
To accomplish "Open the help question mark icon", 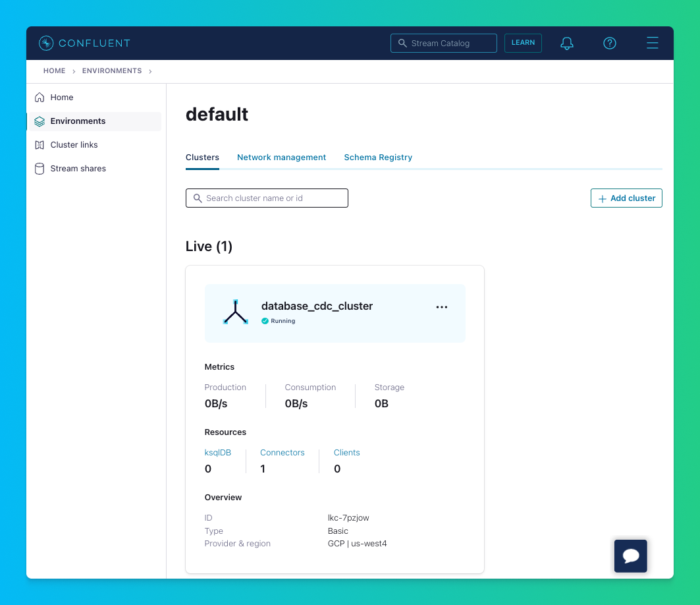I will [x=610, y=43].
